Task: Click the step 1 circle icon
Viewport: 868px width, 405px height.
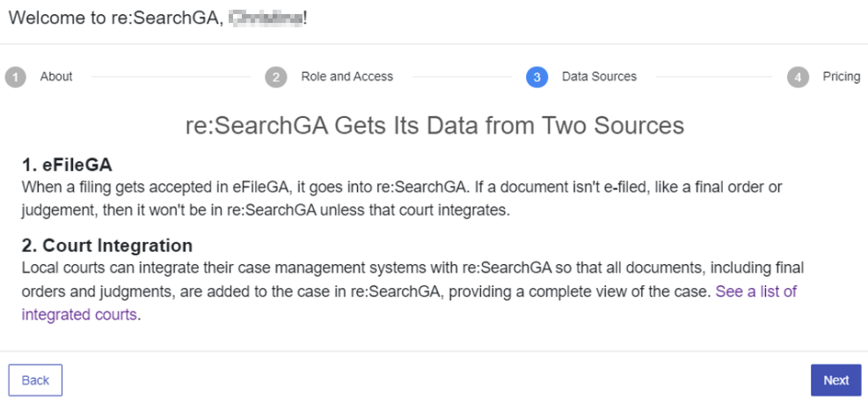Action: tap(15, 77)
